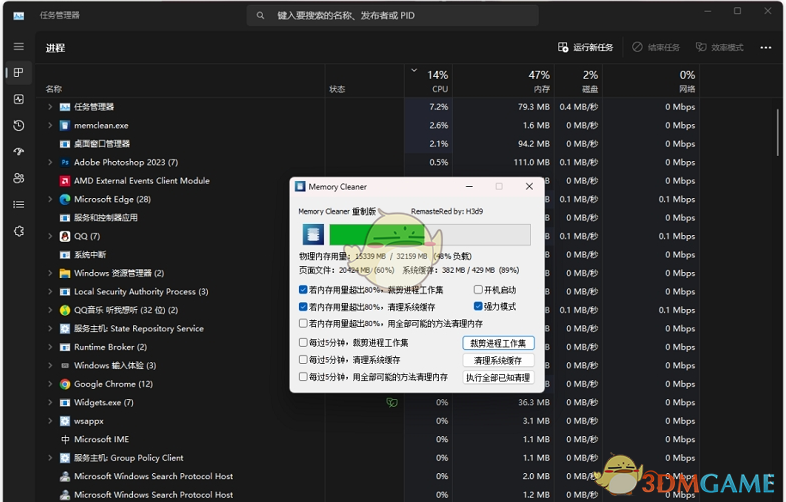Uncheck the 强力模式 checkbox
786x502 pixels.
478,307
